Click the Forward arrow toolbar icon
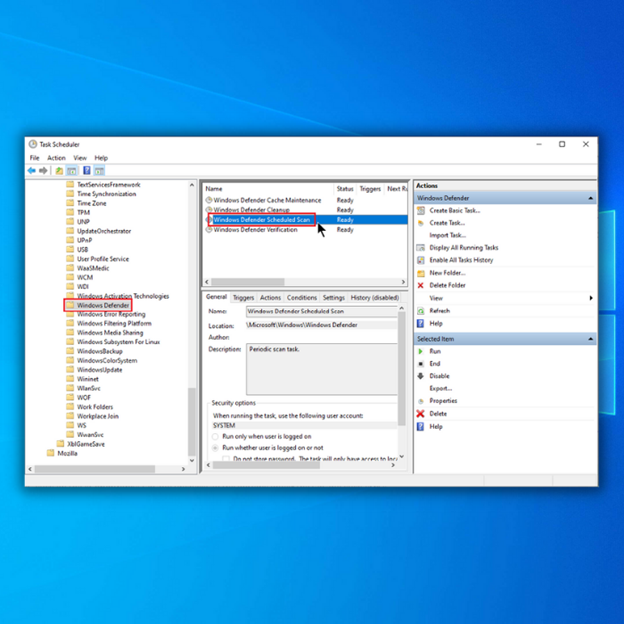 [x=43, y=171]
